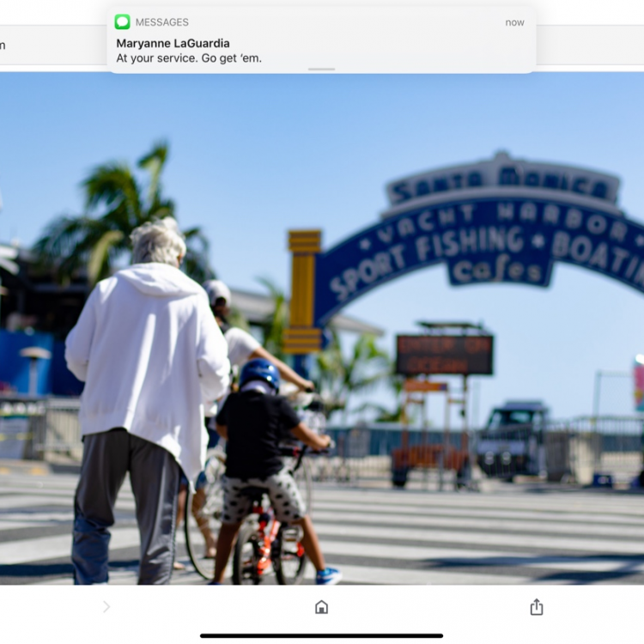644x644 pixels.
Task: Tap the notification grabber handle
Action: 322,69
